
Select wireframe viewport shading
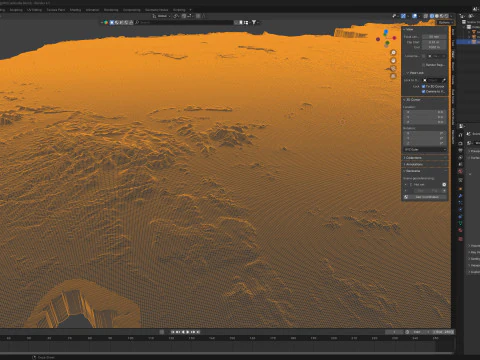coord(432,16)
